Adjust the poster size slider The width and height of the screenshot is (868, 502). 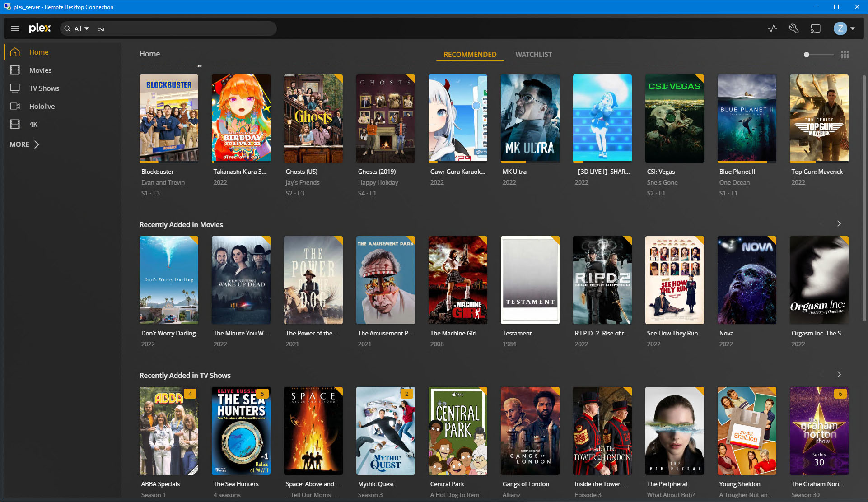pyautogui.click(x=818, y=55)
